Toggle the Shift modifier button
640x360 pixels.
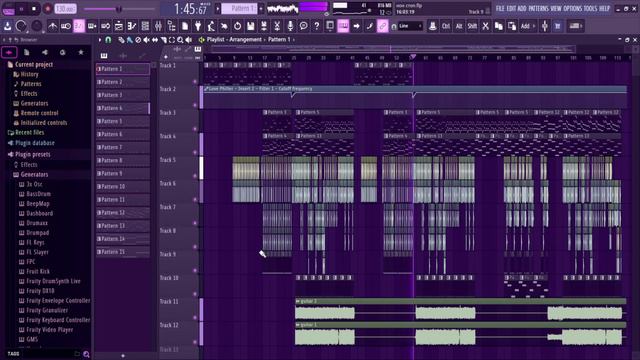point(472,26)
